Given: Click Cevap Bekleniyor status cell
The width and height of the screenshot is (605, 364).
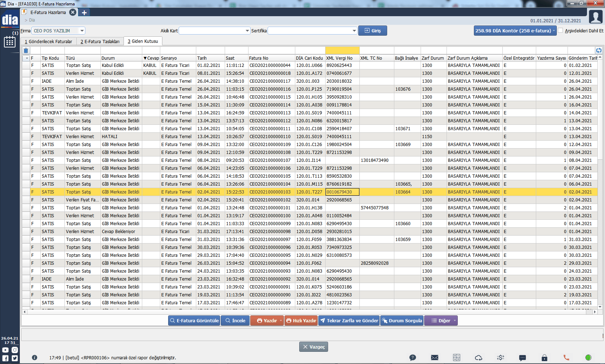Looking at the screenshot, I should tap(121, 232).
